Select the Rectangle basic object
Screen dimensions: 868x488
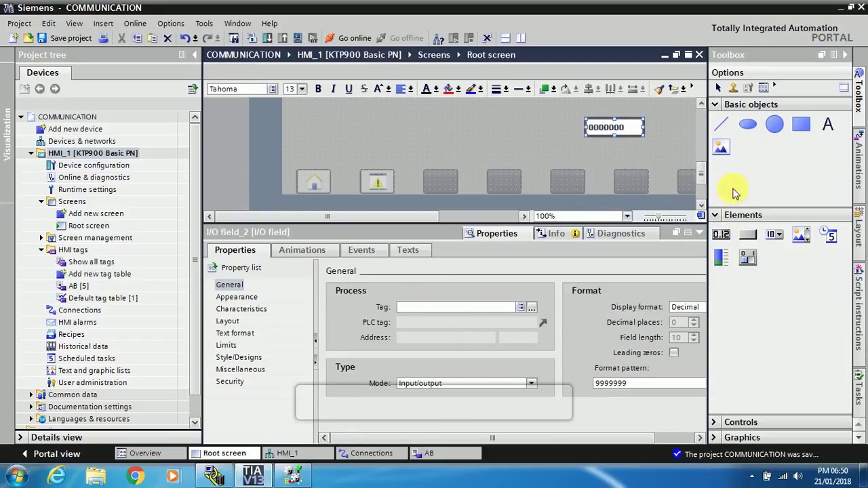tap(801, 124)
